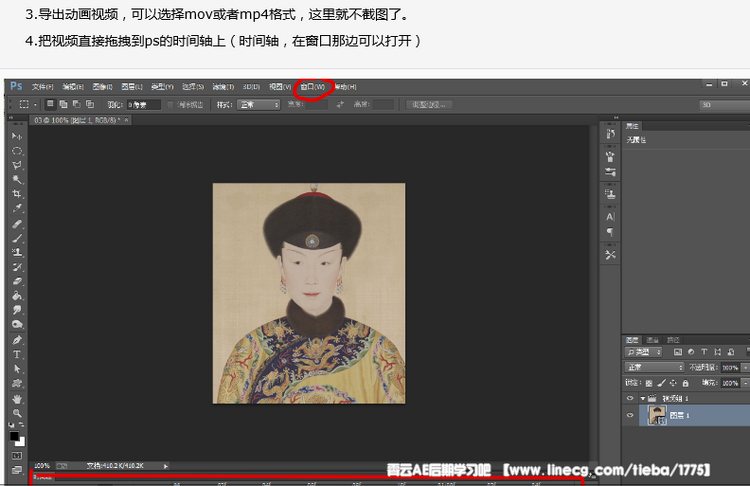Open the 窗口(W) menu
The height and width of the screenshot is (486, 750).
tap(312, 87)
